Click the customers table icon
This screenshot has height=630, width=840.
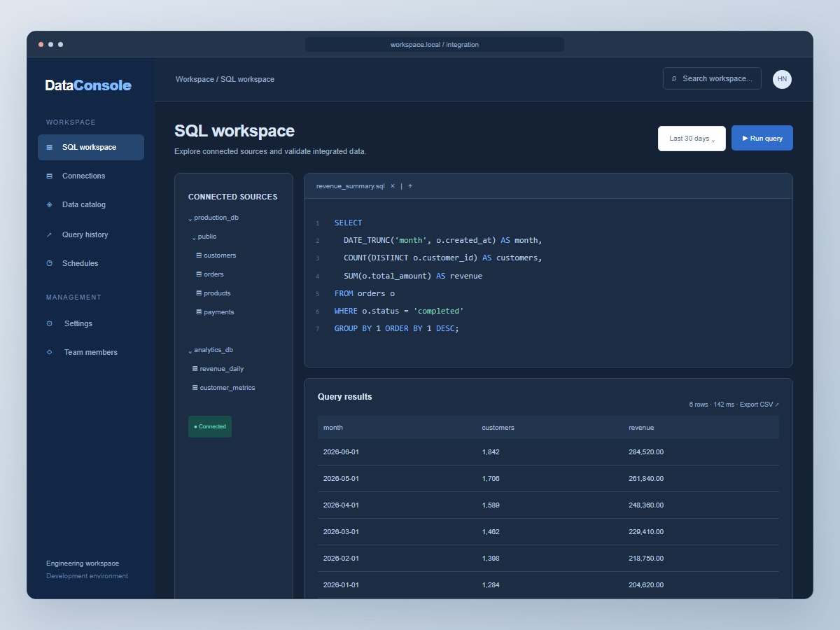(199, 255)
